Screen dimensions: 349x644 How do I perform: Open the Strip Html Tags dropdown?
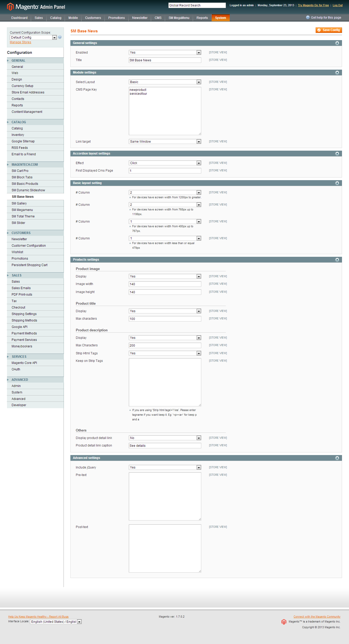pyautogui.click(x=165, y=353)
